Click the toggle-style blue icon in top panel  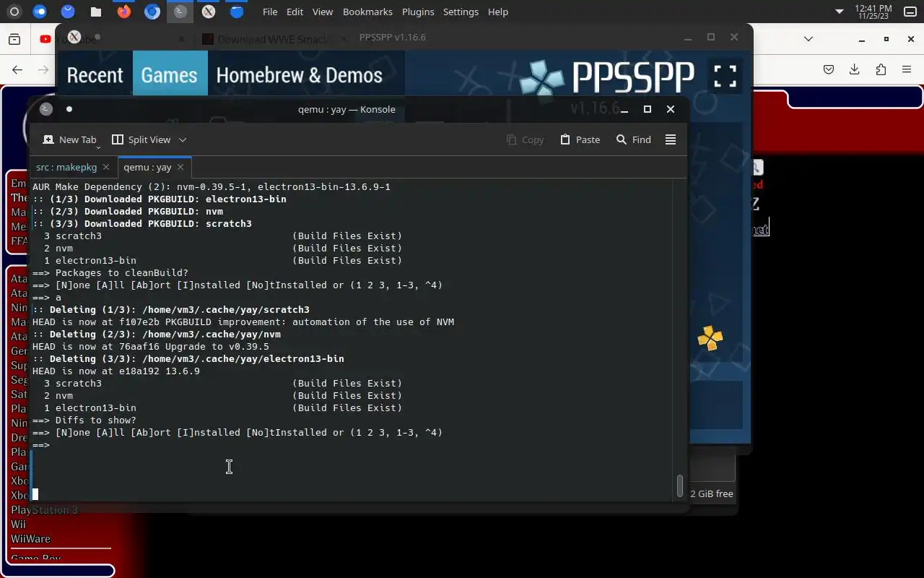pos(40,12)
